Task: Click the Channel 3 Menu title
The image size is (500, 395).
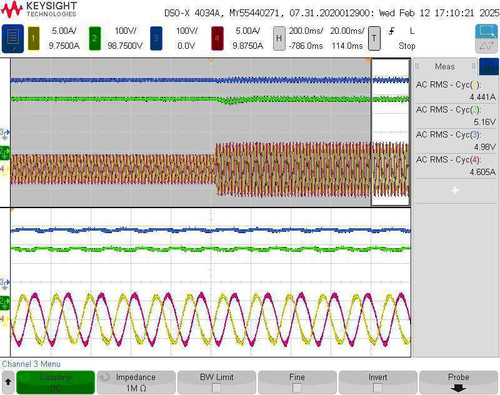Action: (31, 364)
